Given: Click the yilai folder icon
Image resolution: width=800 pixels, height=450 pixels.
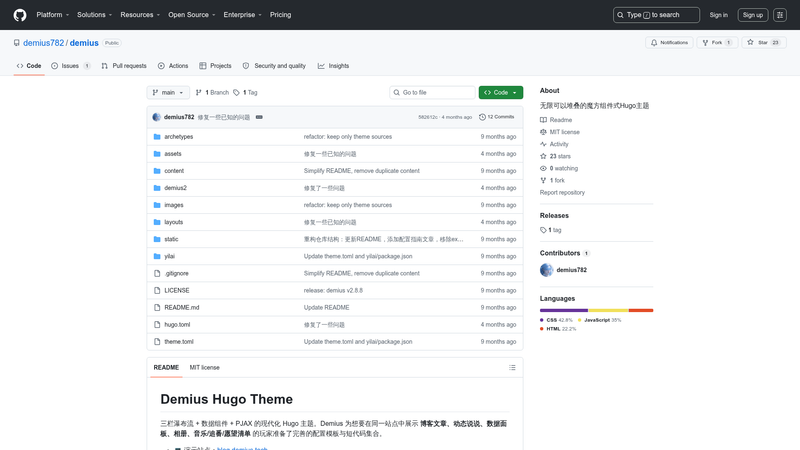Looking at the screenshot, I should tap(157, 256).
